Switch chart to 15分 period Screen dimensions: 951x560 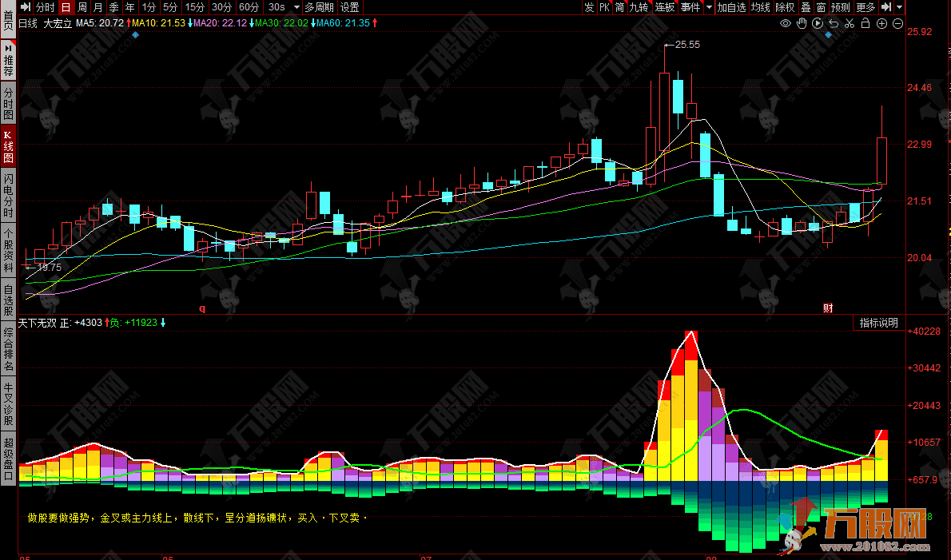[195, 7]
